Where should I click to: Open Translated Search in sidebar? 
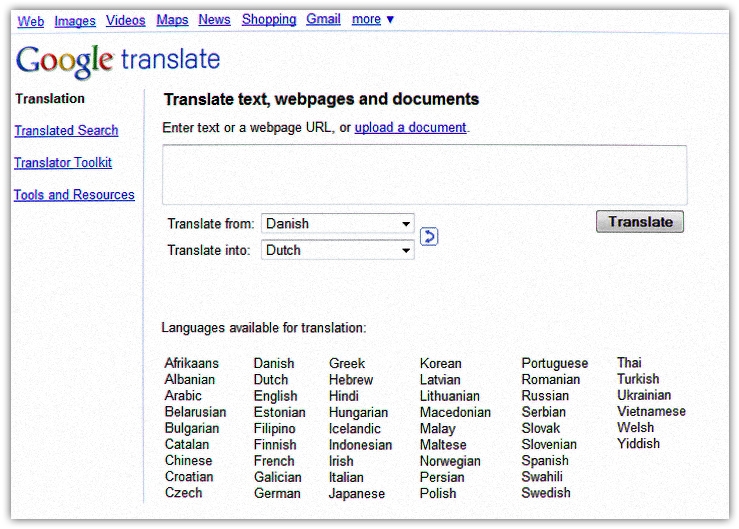coord(66,130)
